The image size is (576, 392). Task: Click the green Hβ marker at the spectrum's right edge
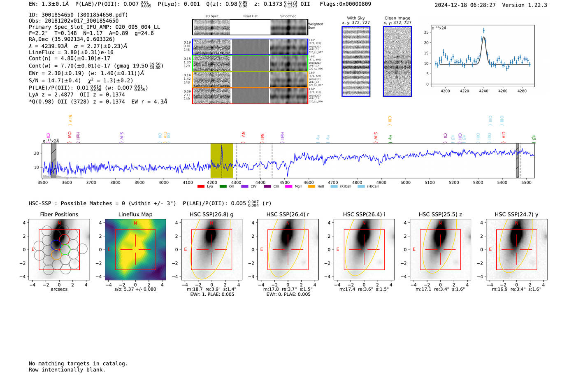(534, 139)
